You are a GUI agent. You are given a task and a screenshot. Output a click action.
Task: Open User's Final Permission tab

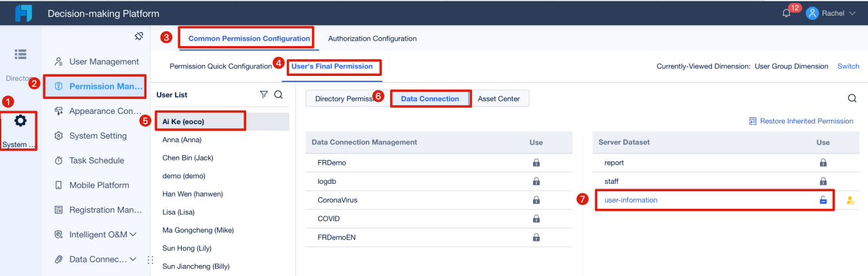point(332,66)
